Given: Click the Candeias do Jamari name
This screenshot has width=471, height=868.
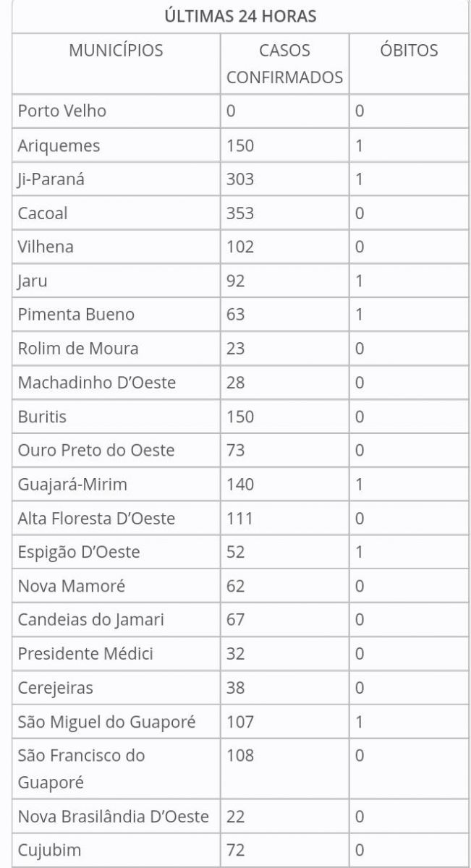Looking at the screenshot, I should click(x=91, y=620).
